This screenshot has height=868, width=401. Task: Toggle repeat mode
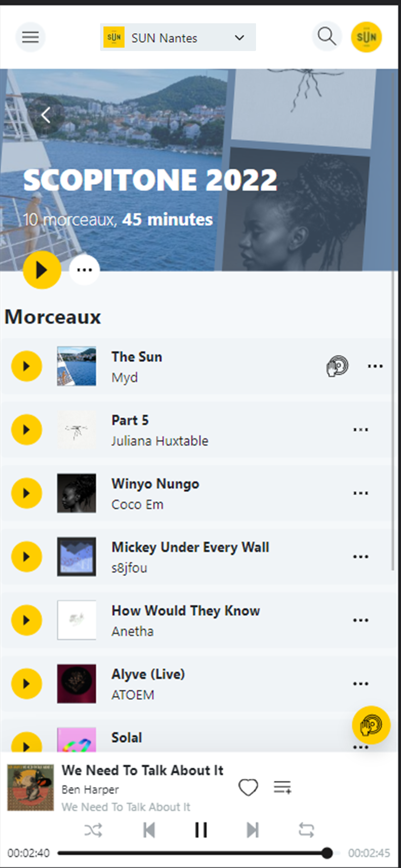pyautogui.click(x=307, y=830)
